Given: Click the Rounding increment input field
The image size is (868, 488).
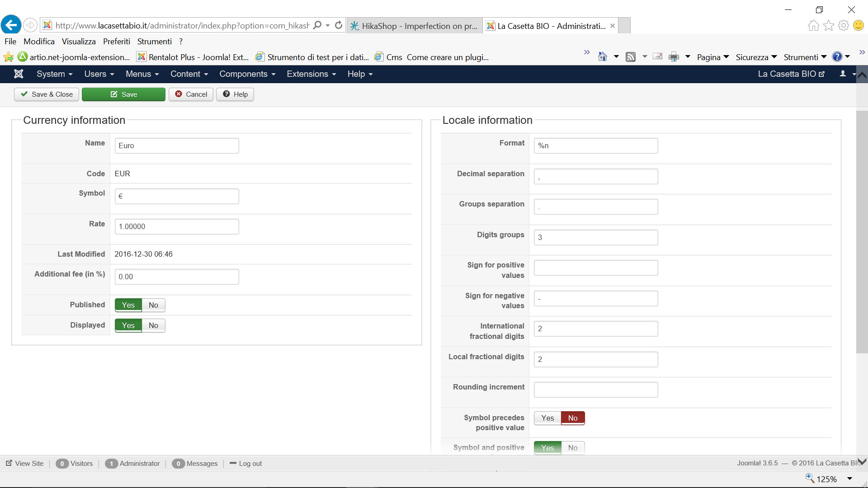Looking at the screenshot, I should tap(595, 389).
